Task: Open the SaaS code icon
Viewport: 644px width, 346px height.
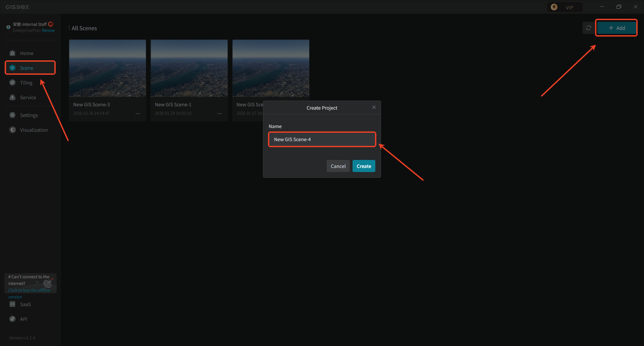Action: pyautogui.click(x=12, y=304)
